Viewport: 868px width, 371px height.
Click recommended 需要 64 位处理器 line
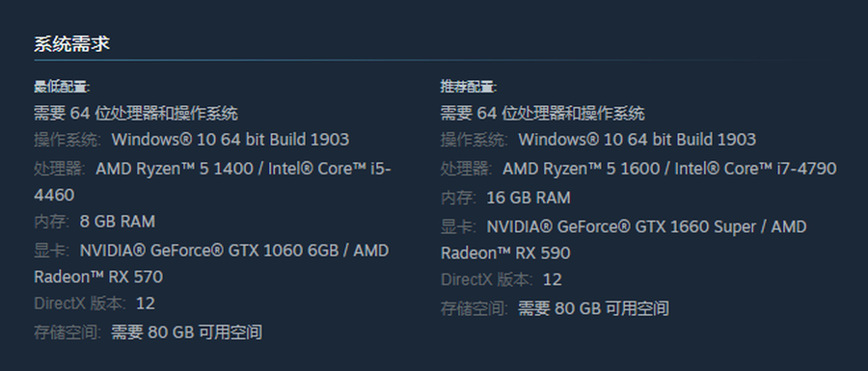coord(542,114)
